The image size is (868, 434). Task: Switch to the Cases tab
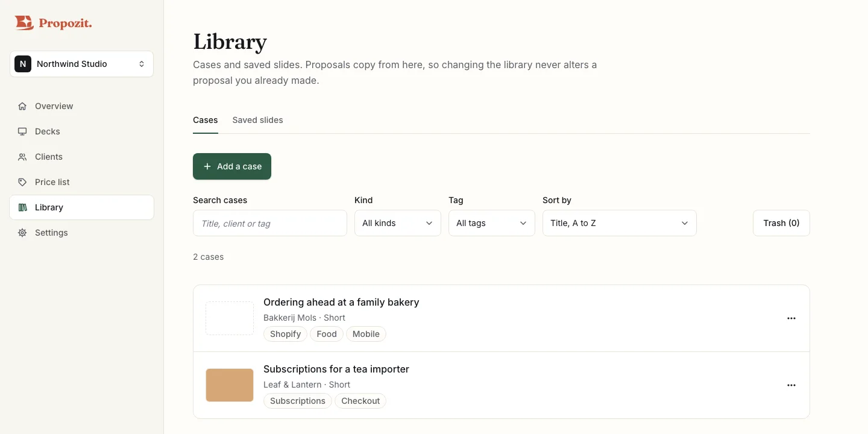[206, 120]
